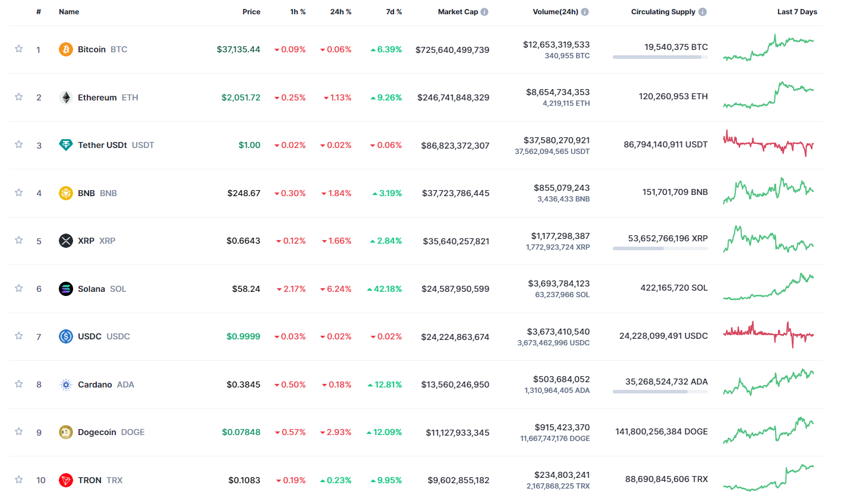Click Bitcoin's circulating supply progress bar
Viewport: 841px width, 504px height.
click(x=660, y=57)
